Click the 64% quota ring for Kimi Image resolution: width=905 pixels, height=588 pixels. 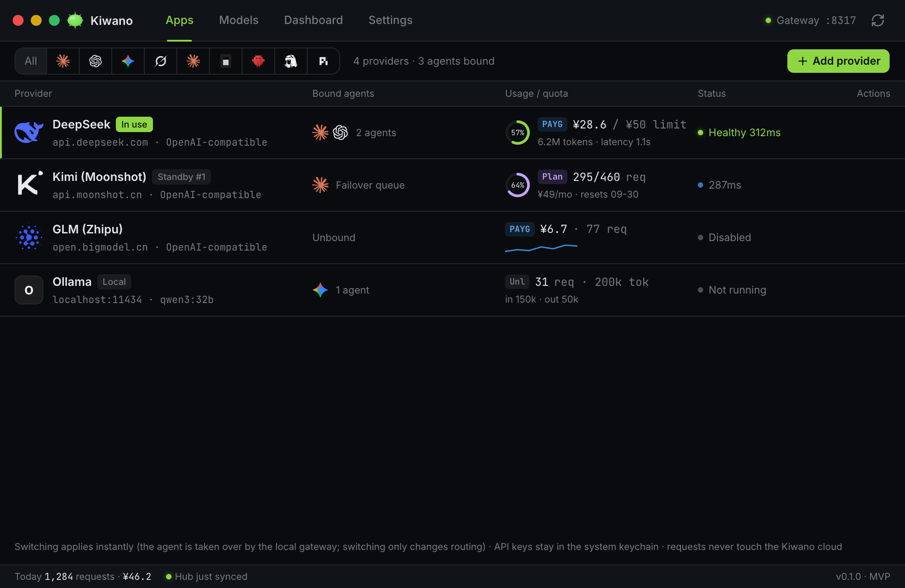[x=518, y=185]
